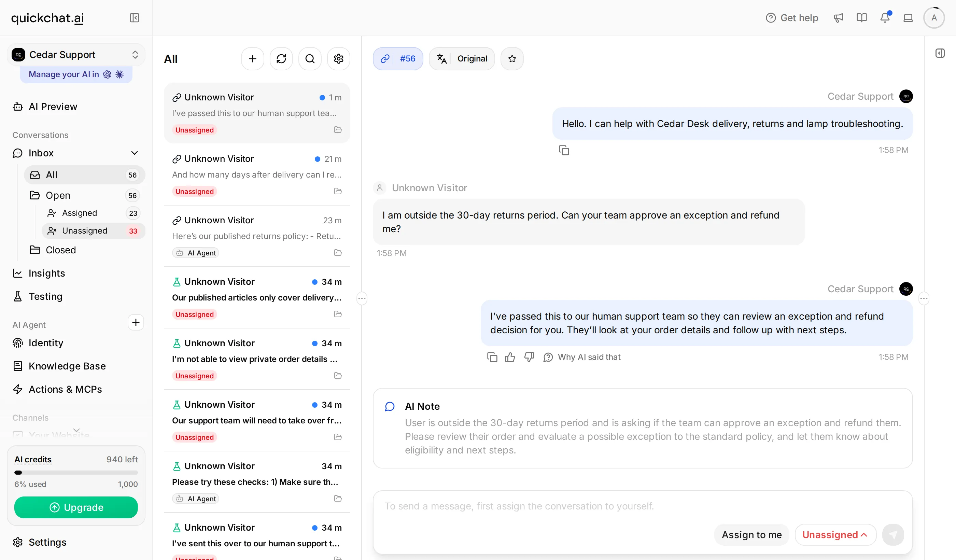Image resolution: width=956 pixels, height=560 pixels.
Task: Open the Closed conversations folder
Action: click(84, 250)
